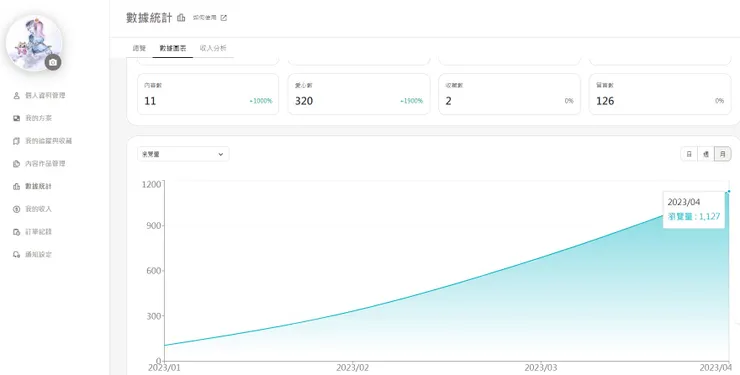Click the 內容作品管理 sidebar icon

coord(17,164)
